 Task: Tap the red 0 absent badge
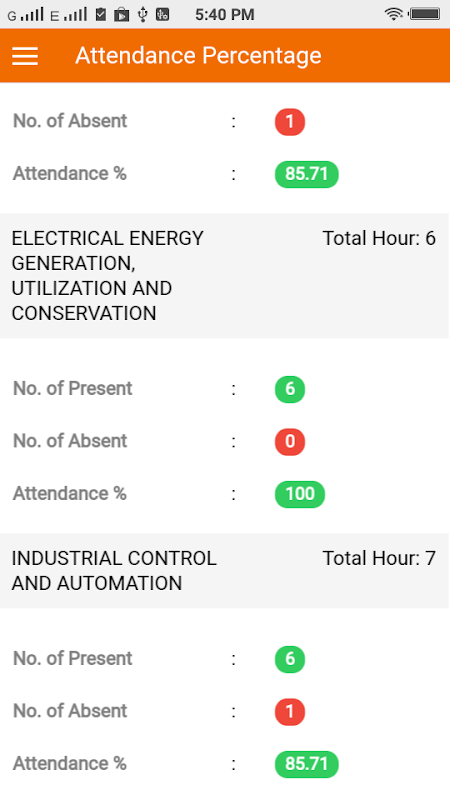click(290, 441)
